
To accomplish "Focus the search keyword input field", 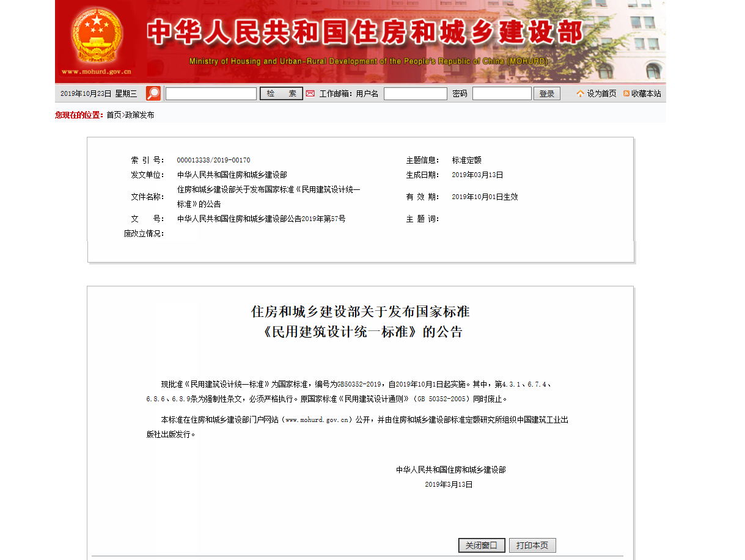I will (x=211, y=93).
